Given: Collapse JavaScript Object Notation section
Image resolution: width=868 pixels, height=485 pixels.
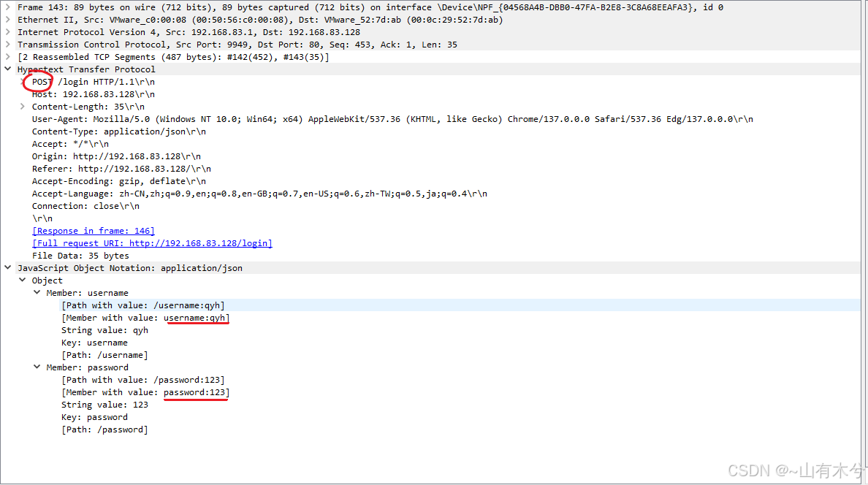Looking at the screenshot, I should [8, 268].
